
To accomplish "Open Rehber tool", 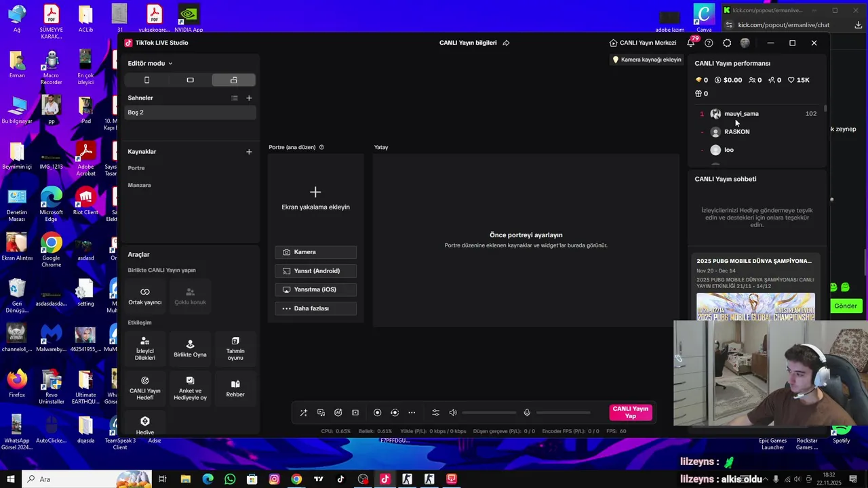I will coord(235,388).
